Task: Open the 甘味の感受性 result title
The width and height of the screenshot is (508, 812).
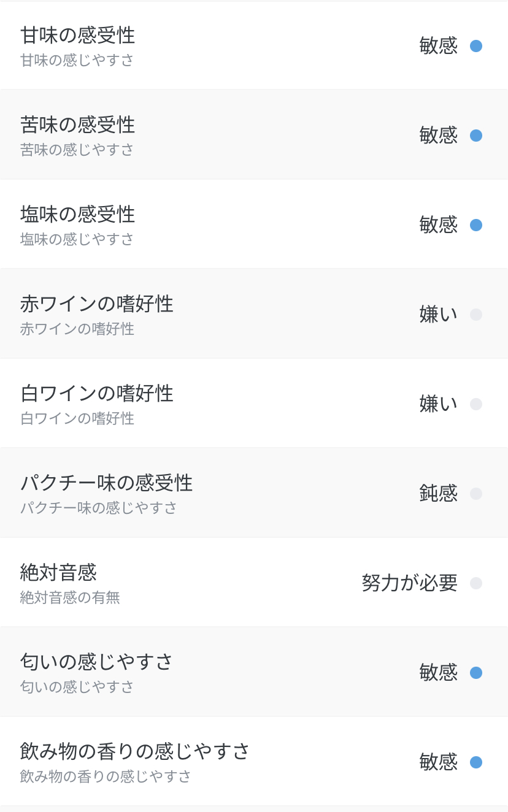Action: pos(77,35)
